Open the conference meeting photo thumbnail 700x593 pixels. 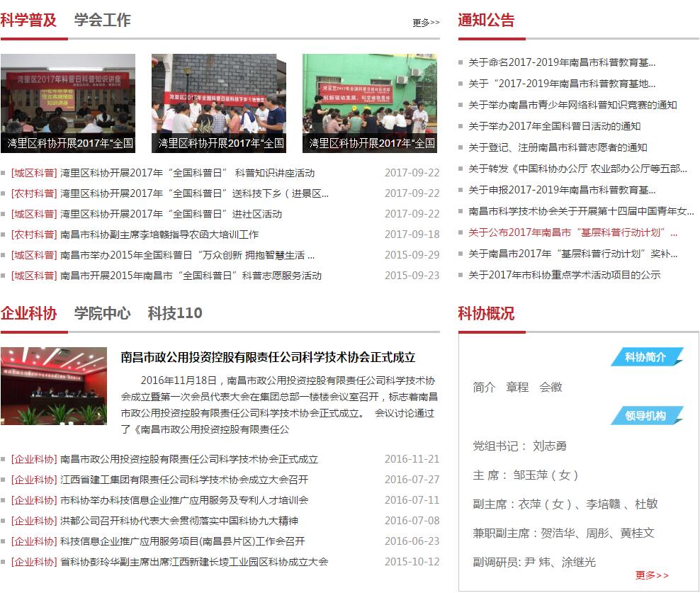pos(54,385)
